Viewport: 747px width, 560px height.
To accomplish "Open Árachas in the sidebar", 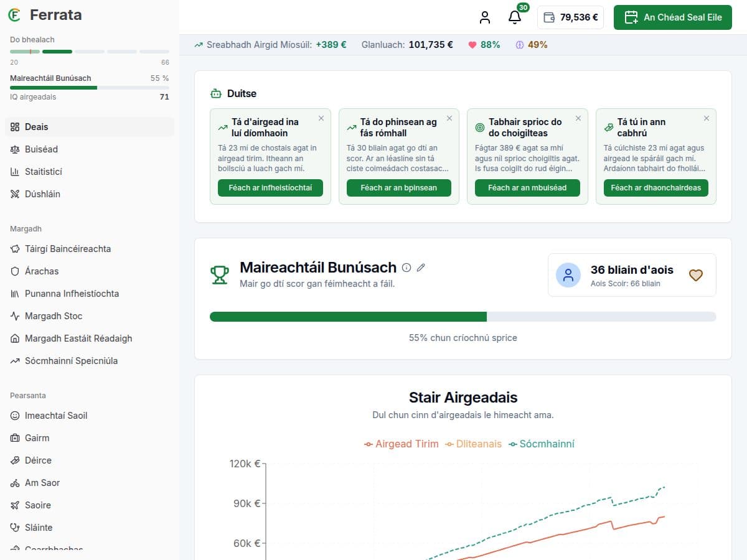I will [x=90, y=271].
